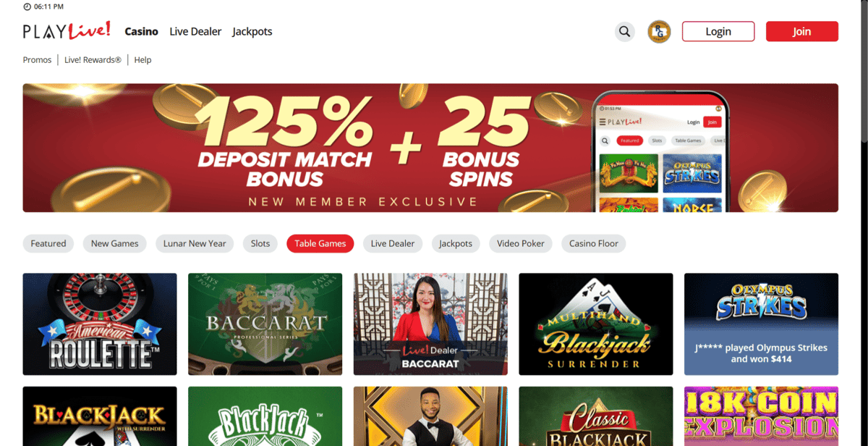Open Multihand Blackjack Surrender game
This screenshot has height=446, width=868.
click(x=596, y=324)
